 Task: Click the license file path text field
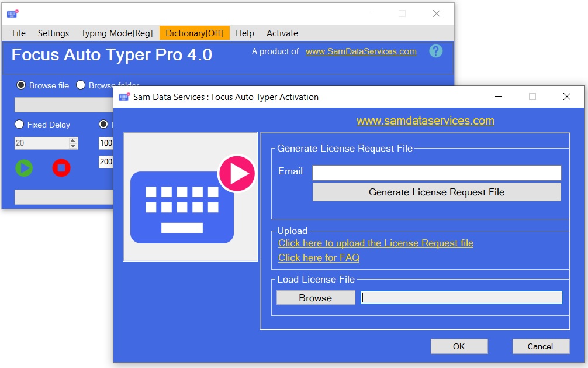point(462,298)
